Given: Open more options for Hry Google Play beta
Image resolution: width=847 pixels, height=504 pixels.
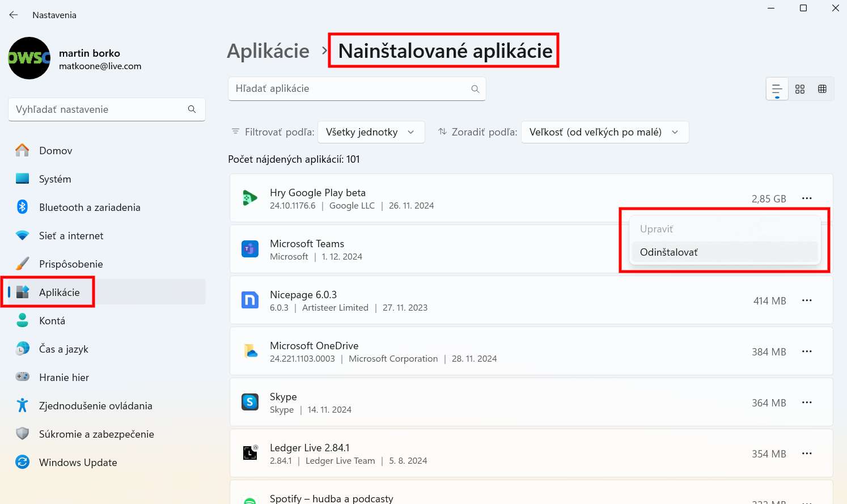Looking at the screenshot, I should (807, 198).
